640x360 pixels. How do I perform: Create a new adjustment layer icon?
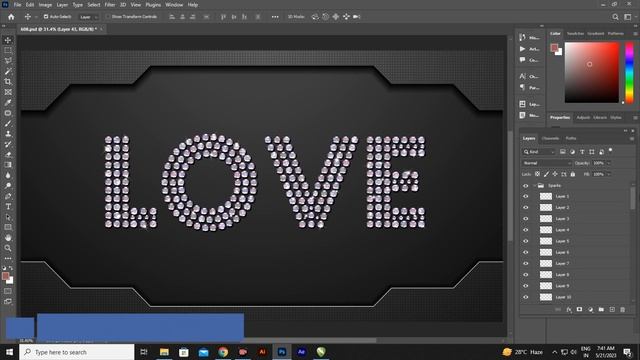(x=590, y=310)
